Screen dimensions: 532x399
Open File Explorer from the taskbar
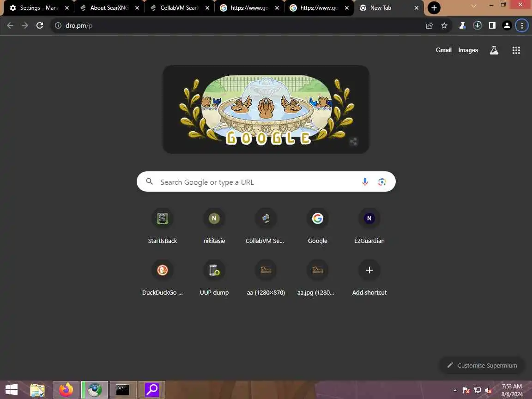[x=37, y=390]
